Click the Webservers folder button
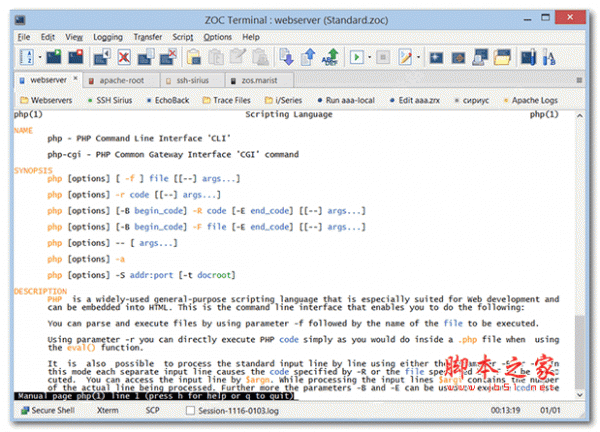The image size is (600, 432). pos(46,100)
